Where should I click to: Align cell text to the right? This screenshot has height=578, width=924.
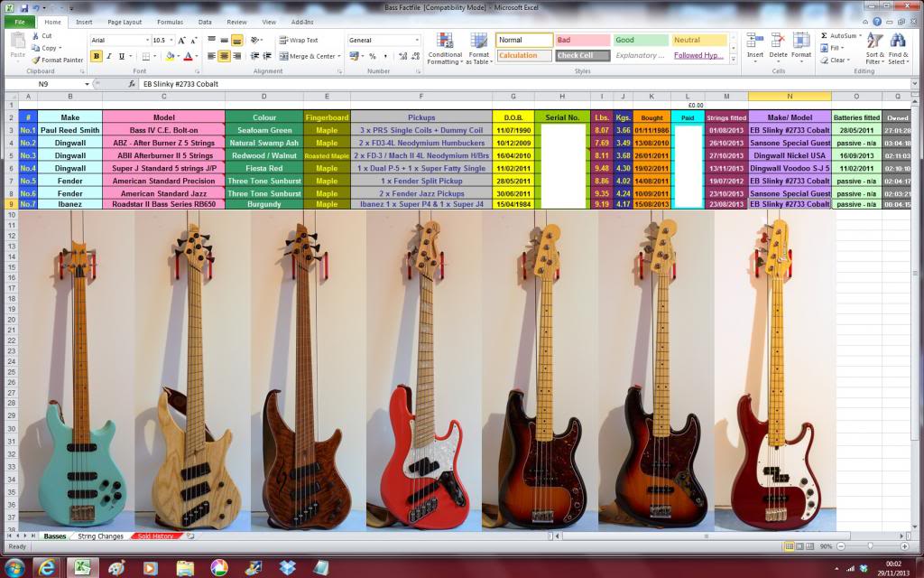point(237,56)
